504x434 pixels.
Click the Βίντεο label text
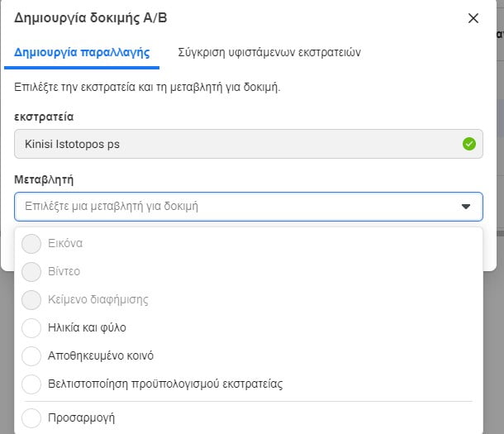[64, 271]
